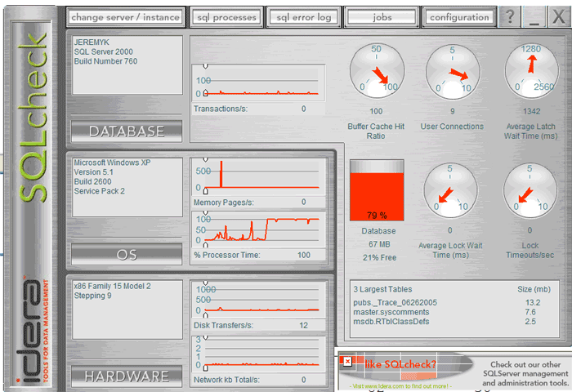Image resolution: width=572 pixels, height=392 pixels.
Task: Click the top threshold marker on Transactions/s graph
Action: (x=206, y=66)
